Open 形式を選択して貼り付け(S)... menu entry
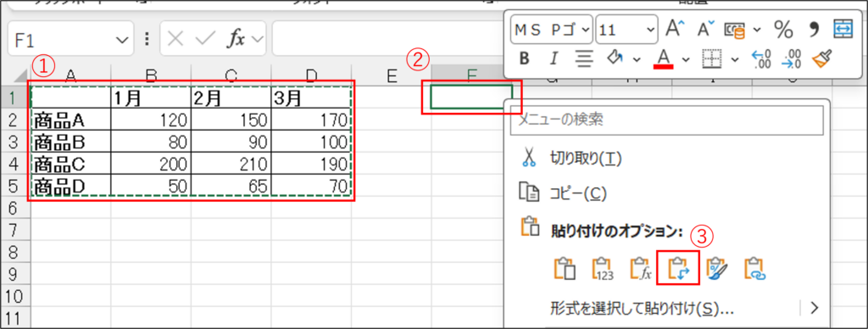This screenshot has height=329, width=868. pos(643,309)
